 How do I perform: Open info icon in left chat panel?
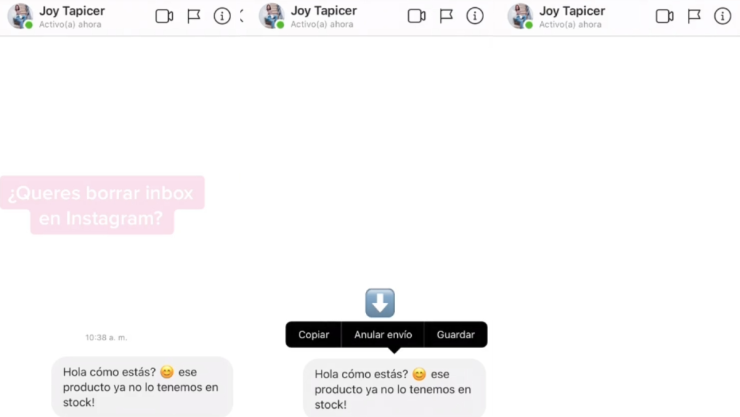(222, 16)
